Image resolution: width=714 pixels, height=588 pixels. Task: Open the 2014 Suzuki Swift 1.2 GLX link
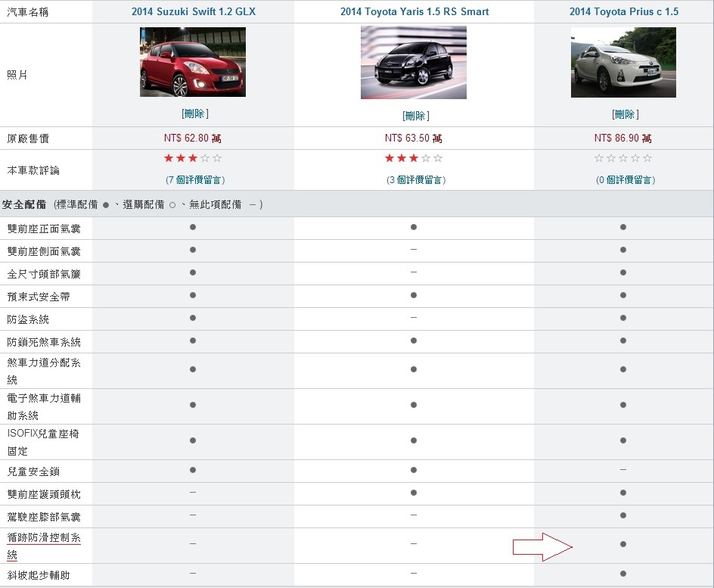tap(194, 12)
